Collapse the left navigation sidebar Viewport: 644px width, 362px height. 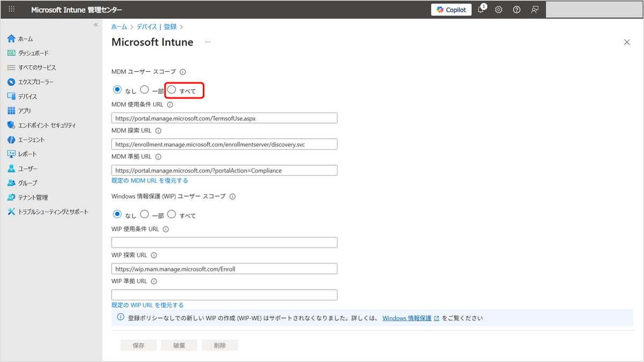pyautogui.click(x=96, y=25)
